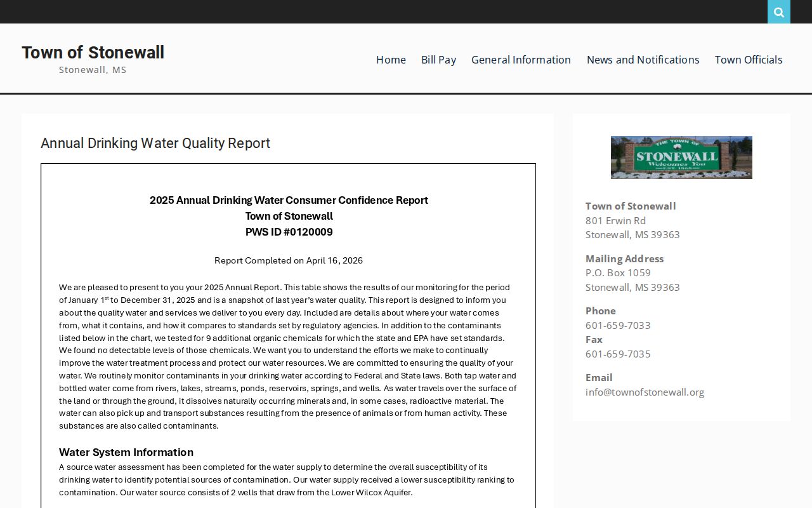Click the Mailing Address label
Screen dimensions: 812x508
[624, 258]
